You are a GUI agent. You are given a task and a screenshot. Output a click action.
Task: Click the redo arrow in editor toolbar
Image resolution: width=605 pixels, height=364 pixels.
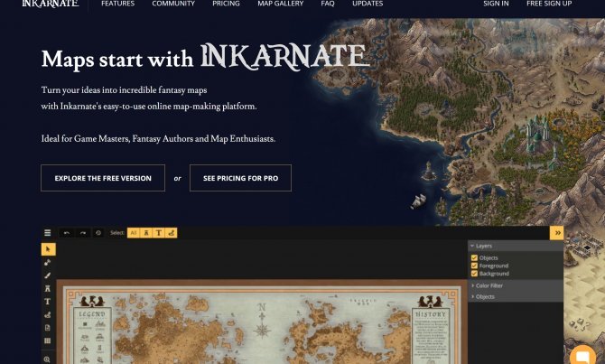83,233
